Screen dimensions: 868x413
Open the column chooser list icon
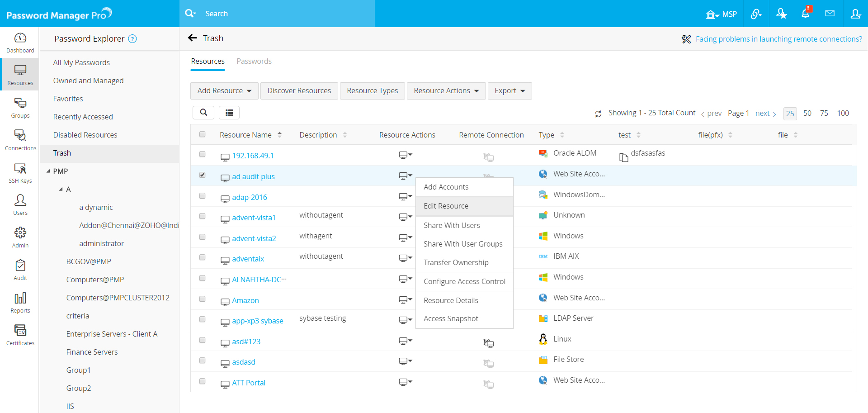pyautogui.click(x=229, y=113)
